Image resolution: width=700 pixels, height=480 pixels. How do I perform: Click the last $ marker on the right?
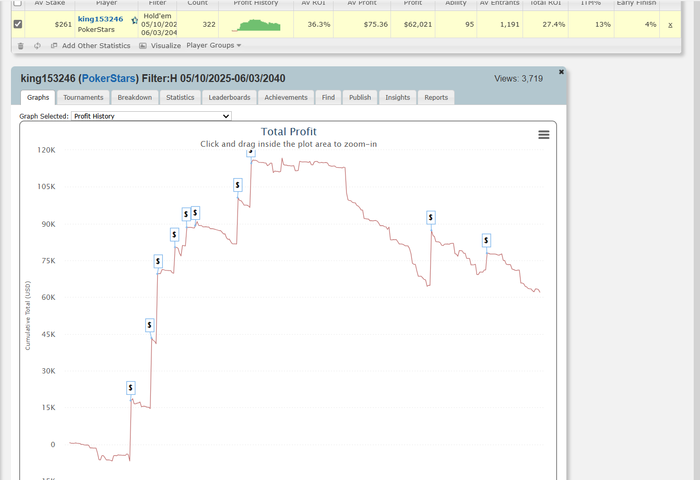[486, 240]
